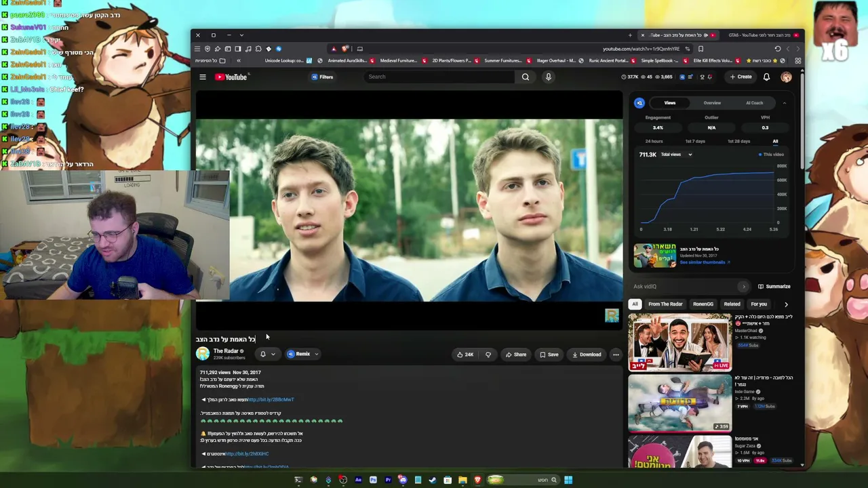
Task: Select the 1st 28 days time range
Action: (x=738, y=141)
